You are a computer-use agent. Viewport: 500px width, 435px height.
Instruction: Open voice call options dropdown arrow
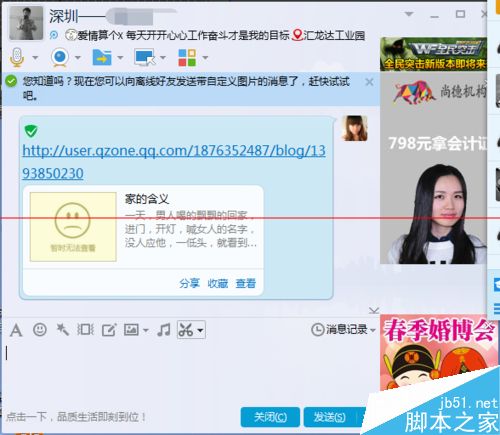point(35,58)
